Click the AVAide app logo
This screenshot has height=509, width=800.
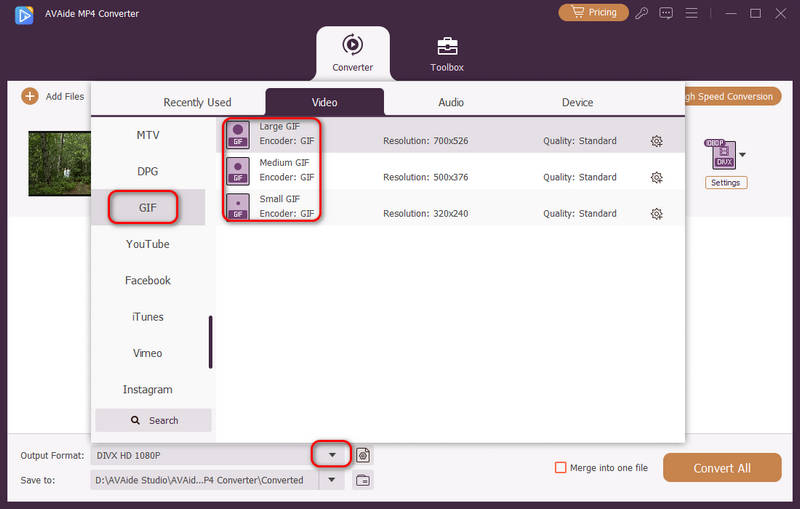point(24,14)
